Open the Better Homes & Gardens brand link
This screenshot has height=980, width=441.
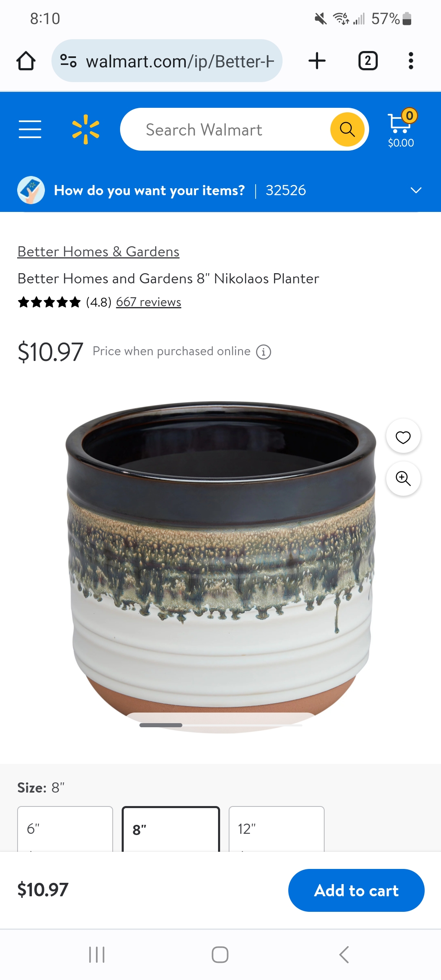98,252
